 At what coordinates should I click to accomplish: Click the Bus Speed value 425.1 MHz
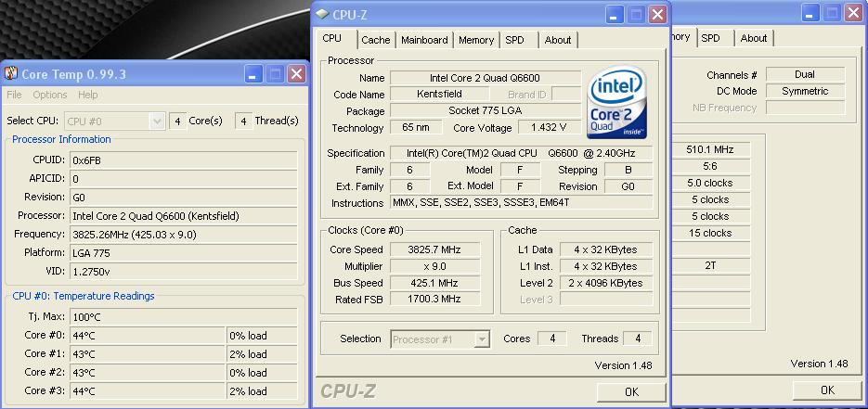[x=434, y=283]
